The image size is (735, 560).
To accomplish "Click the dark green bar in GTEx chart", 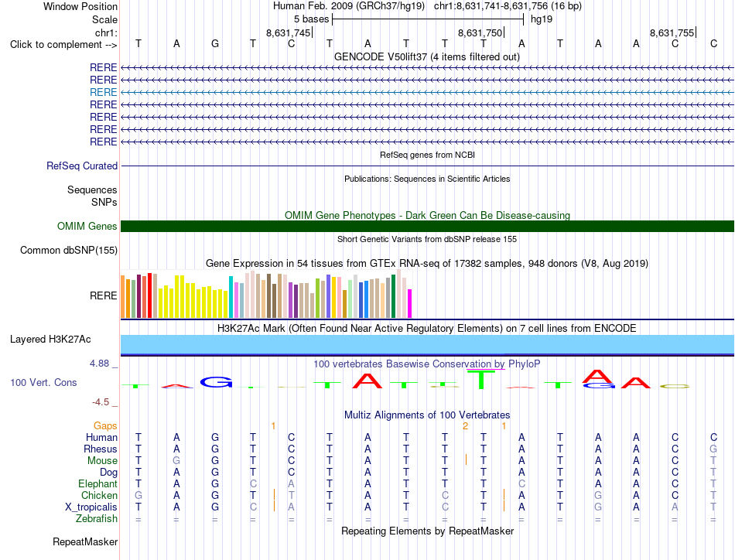I will pyautogui.click(x=393, y=296).
